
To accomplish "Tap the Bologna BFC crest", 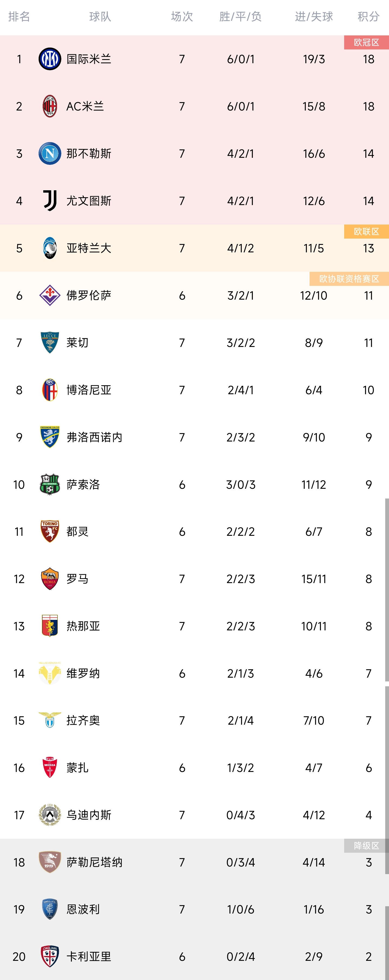I will click(50, 390).
